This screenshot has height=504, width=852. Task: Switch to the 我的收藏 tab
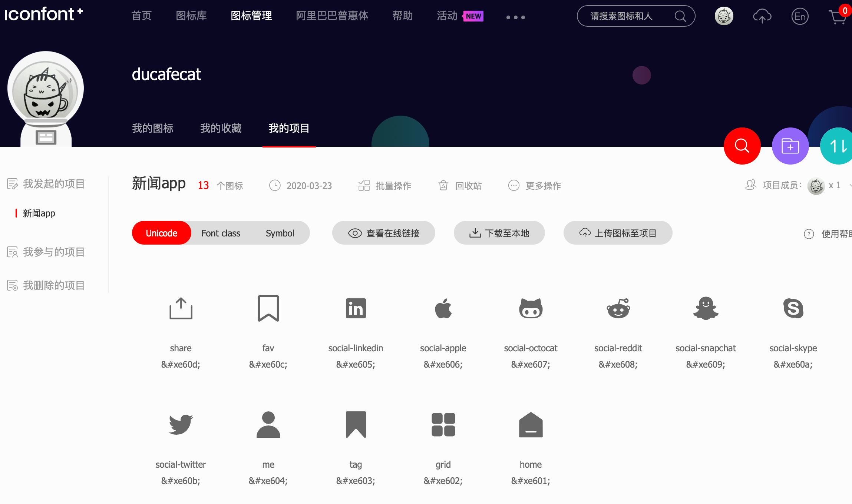pyautogui.click(x=221, y=128)
